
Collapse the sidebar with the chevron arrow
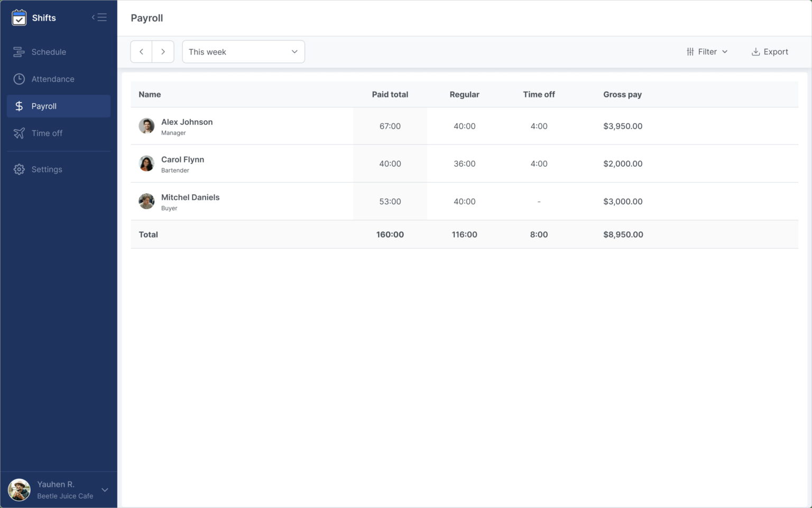click(99, 17)
